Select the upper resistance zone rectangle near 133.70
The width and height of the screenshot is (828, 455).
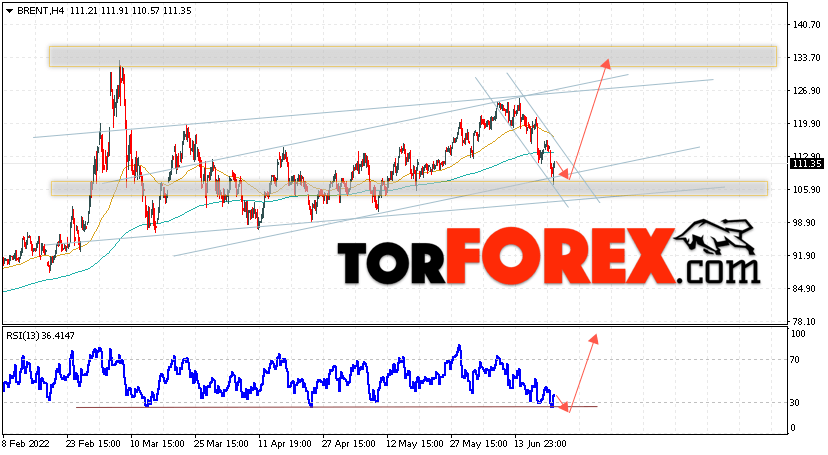tap(413, 56)
